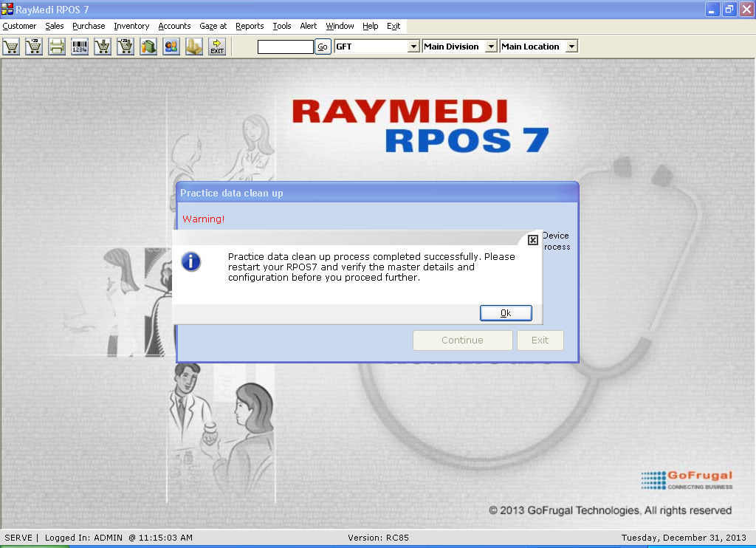The image size is (756, 548).
Task: Open the Reports menu
Action: [x=250, y=26]
